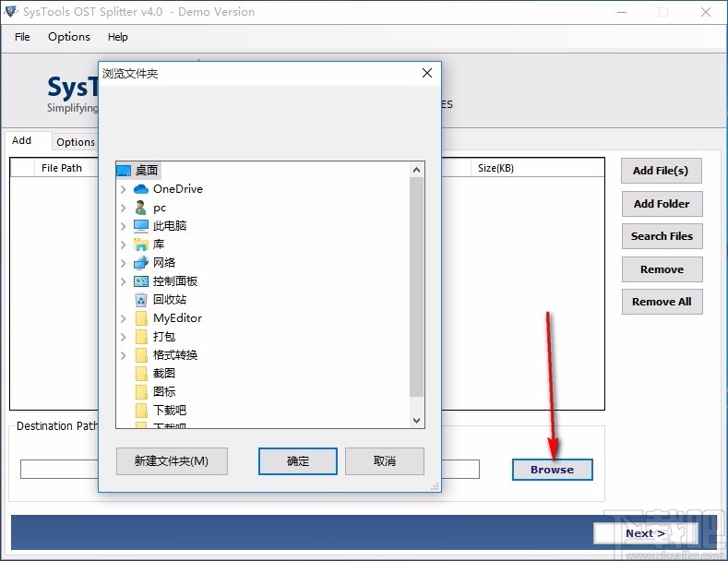Click the Remove button
Screen dimensions: 728x561
662,269
